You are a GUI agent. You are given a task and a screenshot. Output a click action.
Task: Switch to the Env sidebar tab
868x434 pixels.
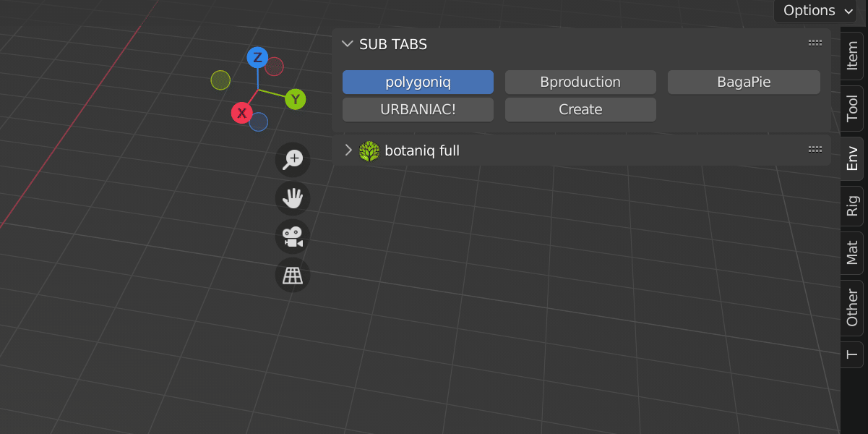[x=853, y=158]
